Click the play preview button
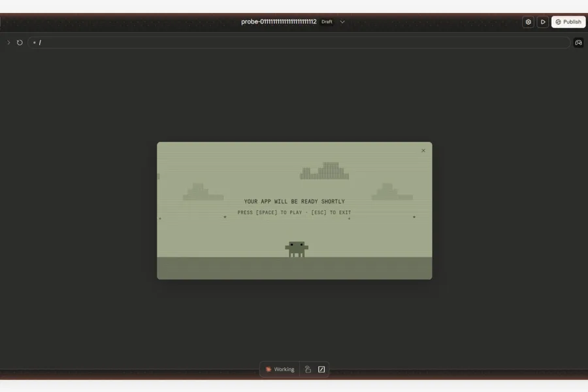 pyautogui.click(x=543, y=22)
